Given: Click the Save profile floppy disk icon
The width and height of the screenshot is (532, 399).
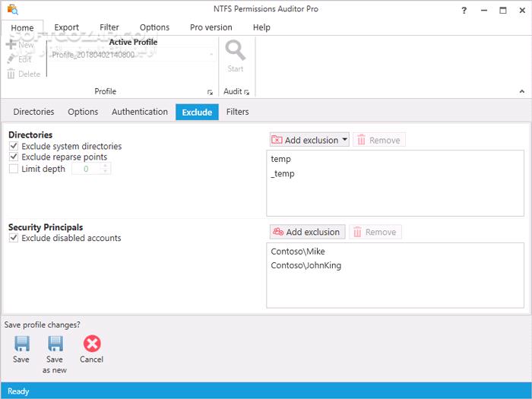Looking at the screenshot, I should pos(21,344).
